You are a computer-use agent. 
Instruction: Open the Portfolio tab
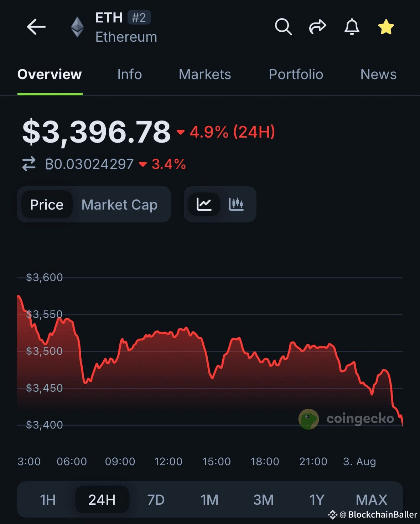[x=296, y=74]
